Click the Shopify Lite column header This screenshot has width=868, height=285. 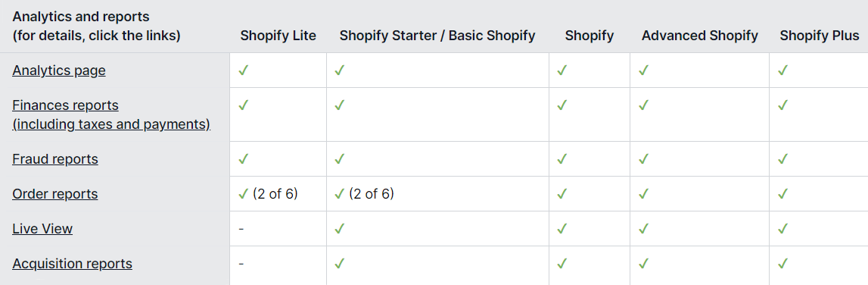[278, 36]
